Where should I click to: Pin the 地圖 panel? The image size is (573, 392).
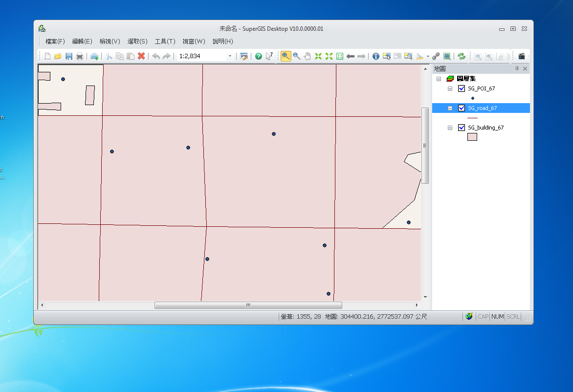(x=517, y=69)
